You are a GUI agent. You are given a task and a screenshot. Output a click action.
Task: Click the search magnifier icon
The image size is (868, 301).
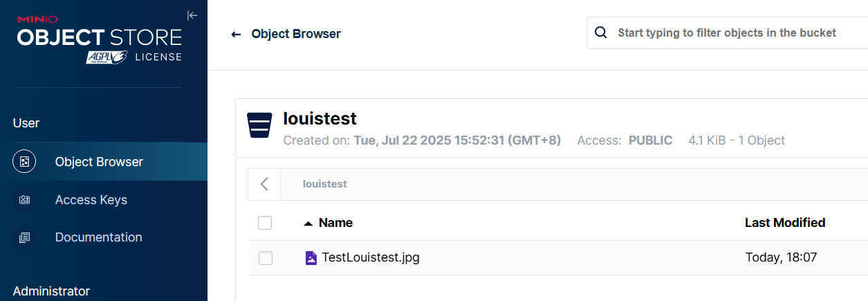(x=601, y=33)
